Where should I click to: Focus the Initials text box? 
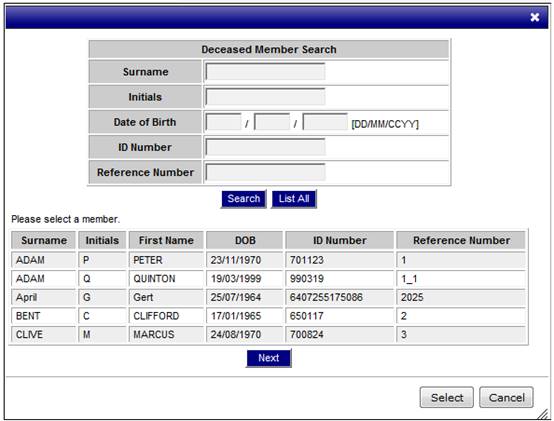(x=265, y=97)
